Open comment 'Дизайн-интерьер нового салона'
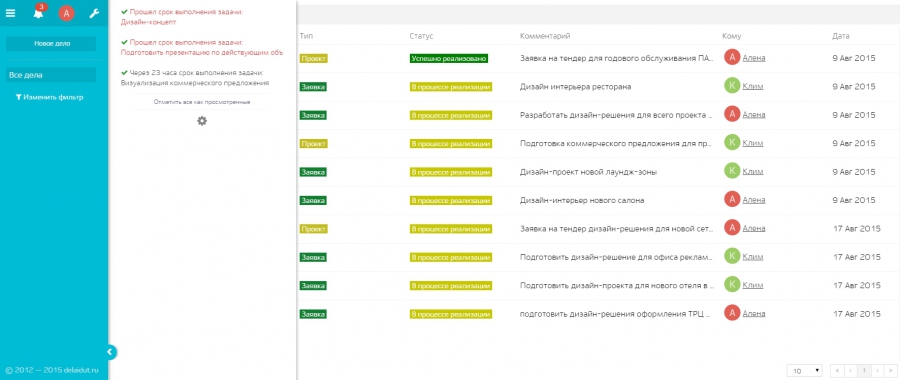Screen dimensions: 900x380 click(x=582, y=200)
